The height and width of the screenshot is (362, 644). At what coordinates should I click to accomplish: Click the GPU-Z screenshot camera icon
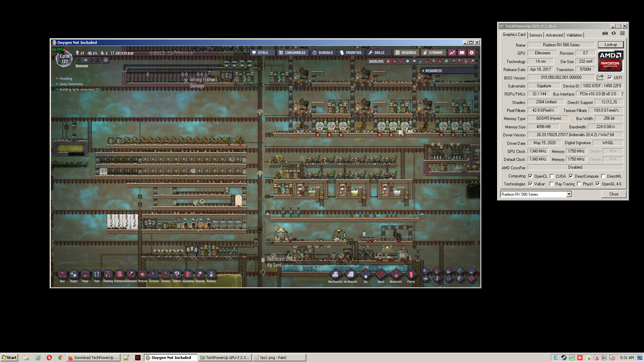point(605,34)
